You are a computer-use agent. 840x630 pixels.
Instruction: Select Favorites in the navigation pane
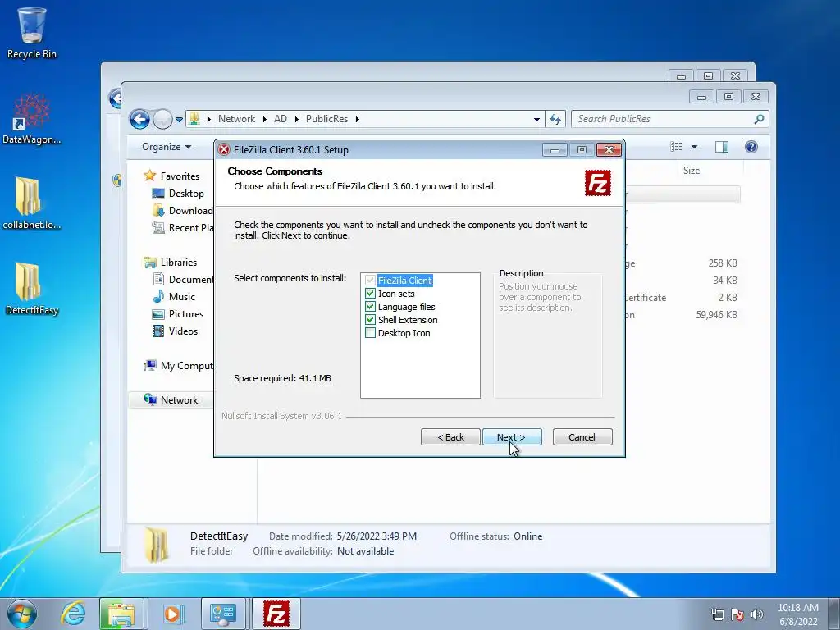[180, 176]
